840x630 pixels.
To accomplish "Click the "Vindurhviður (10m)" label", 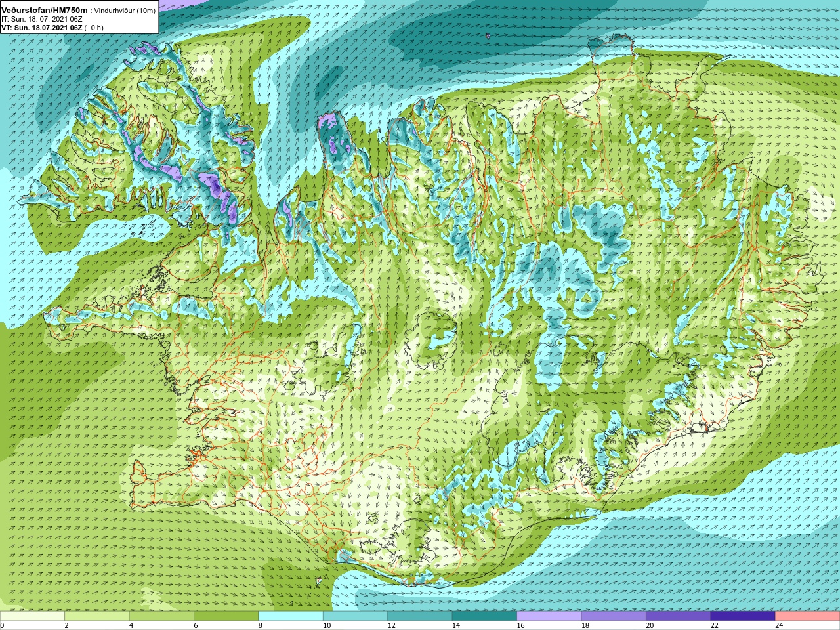I will point(125,11).
